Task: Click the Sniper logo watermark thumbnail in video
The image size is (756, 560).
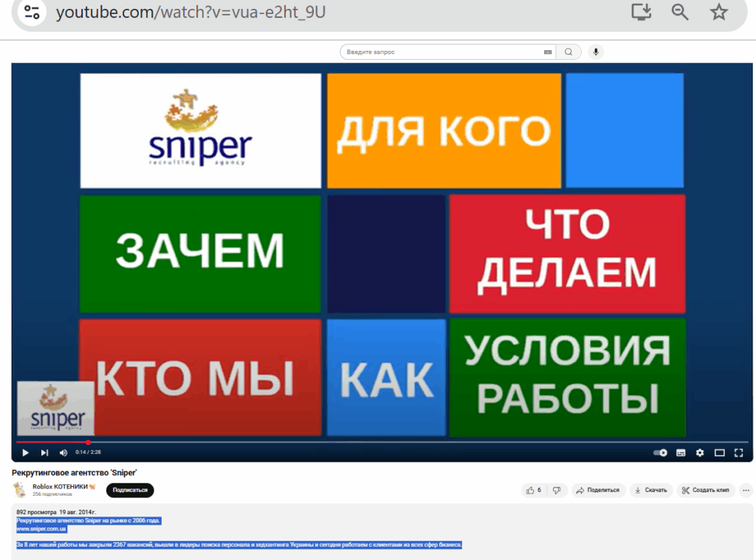Action: (55, 408)
